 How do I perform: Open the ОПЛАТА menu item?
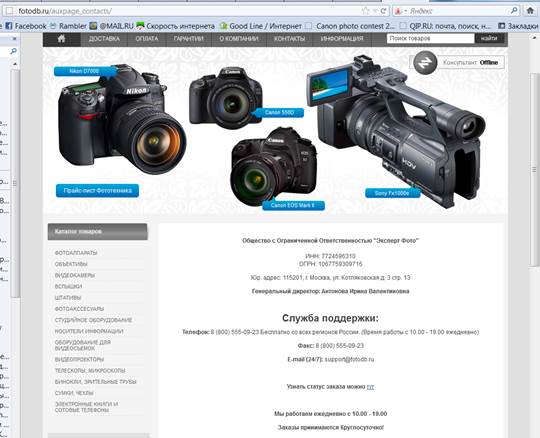[147, 39]
